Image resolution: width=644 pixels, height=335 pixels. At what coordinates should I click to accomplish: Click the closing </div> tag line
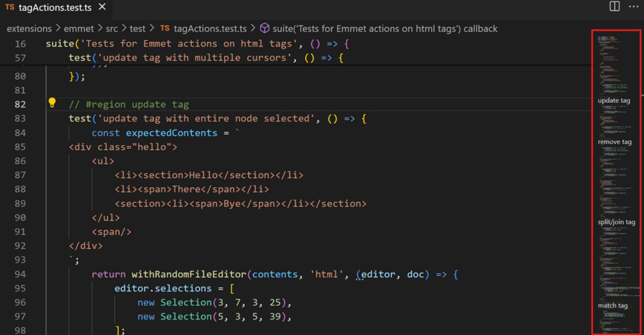86,246
